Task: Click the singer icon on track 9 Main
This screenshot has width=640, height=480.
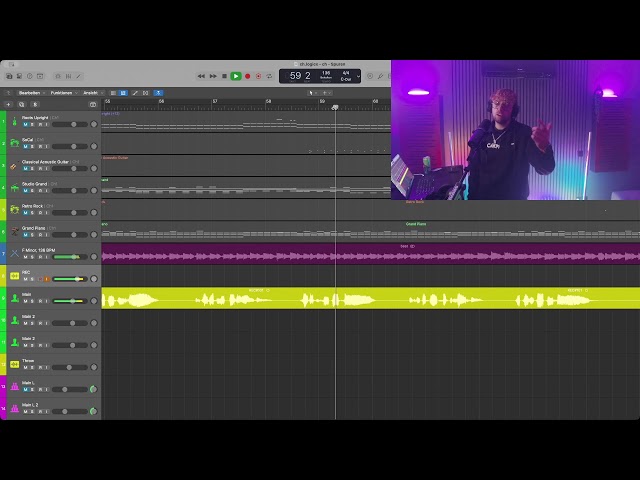Action: pos(14,298)
